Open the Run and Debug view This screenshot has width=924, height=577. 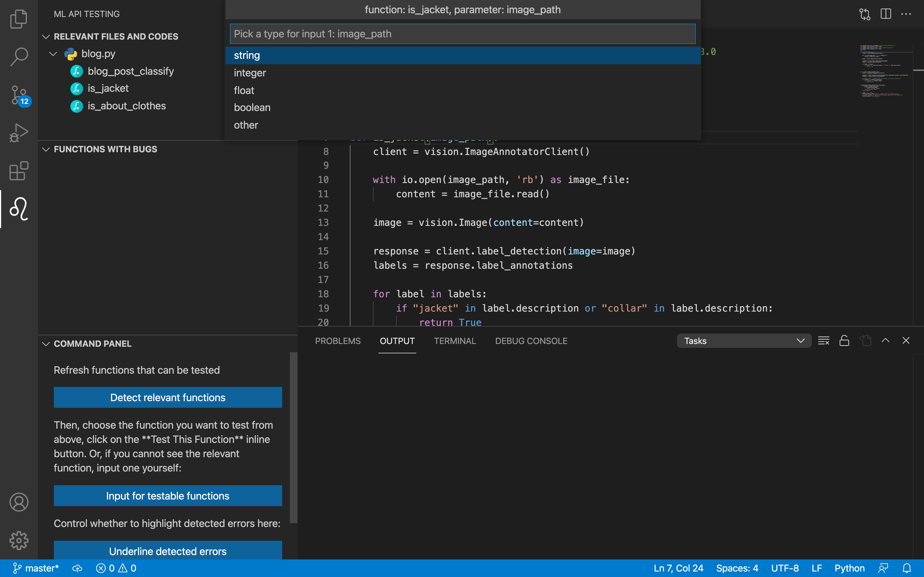(18, 133)
